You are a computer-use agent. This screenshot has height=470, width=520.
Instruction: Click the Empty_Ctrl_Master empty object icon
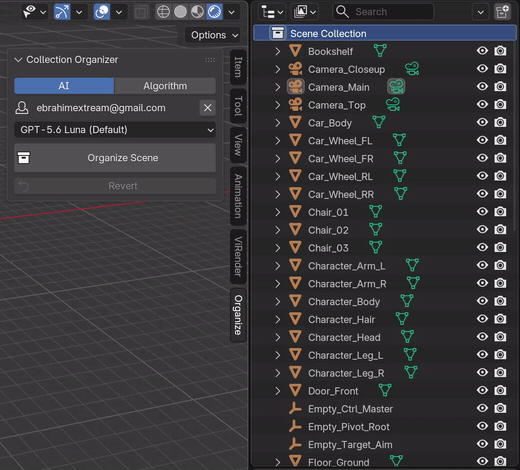click(x=295, y=408)
